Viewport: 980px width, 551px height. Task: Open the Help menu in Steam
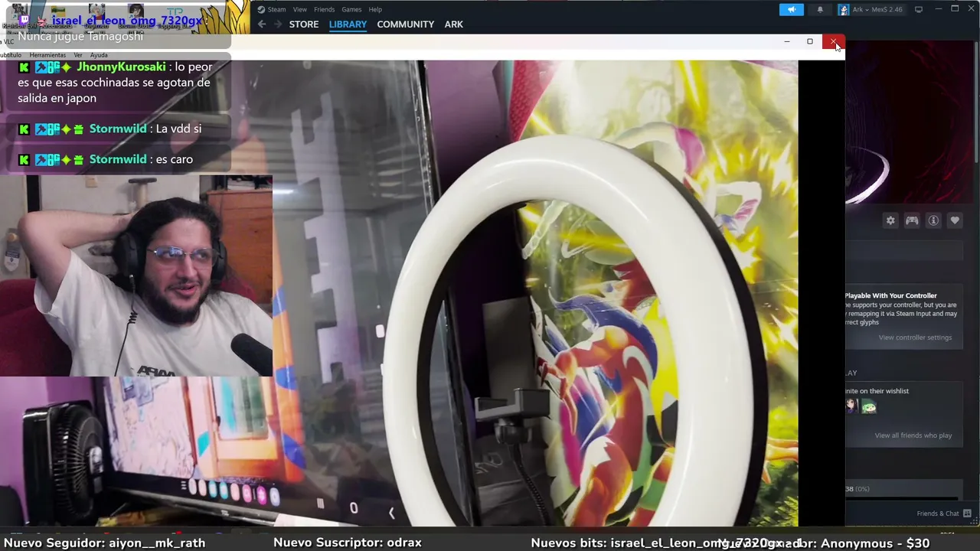375,9
